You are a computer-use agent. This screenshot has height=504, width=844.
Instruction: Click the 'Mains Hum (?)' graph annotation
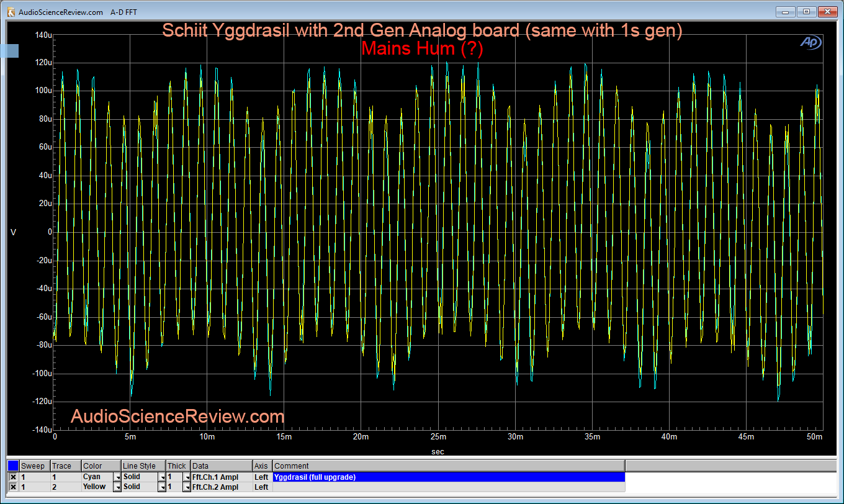click(x=422, y=49)
